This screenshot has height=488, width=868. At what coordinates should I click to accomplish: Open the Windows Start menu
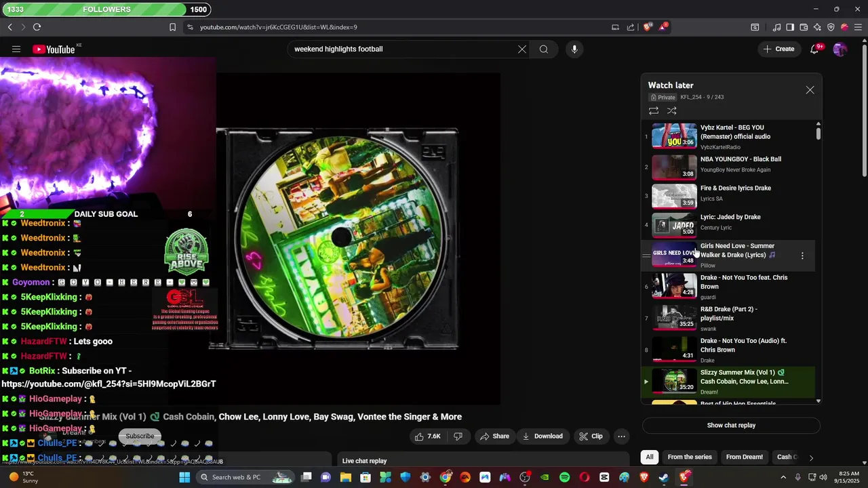tap(184, 477)
